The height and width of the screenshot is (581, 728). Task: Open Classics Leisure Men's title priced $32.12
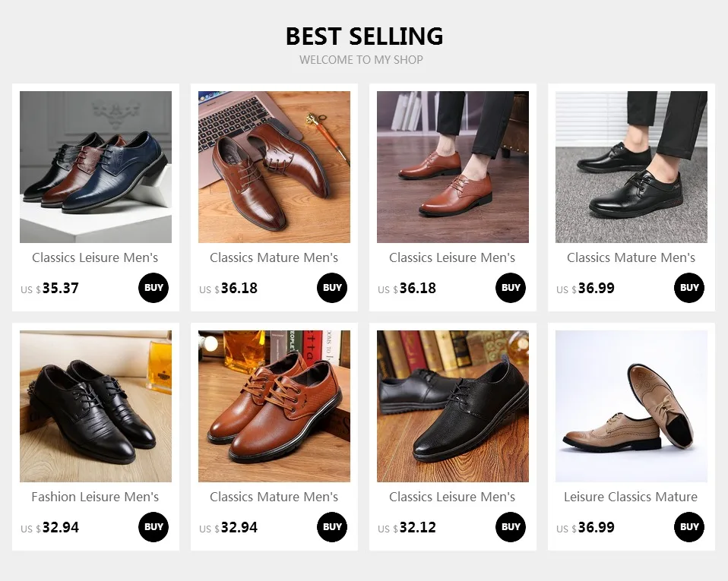pos(452,497)
